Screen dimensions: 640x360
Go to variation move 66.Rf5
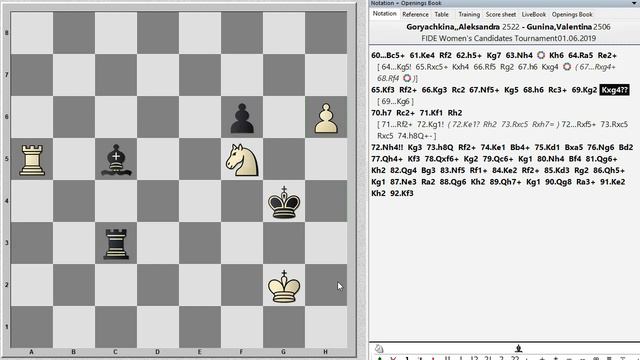click(x=484, y=67)
